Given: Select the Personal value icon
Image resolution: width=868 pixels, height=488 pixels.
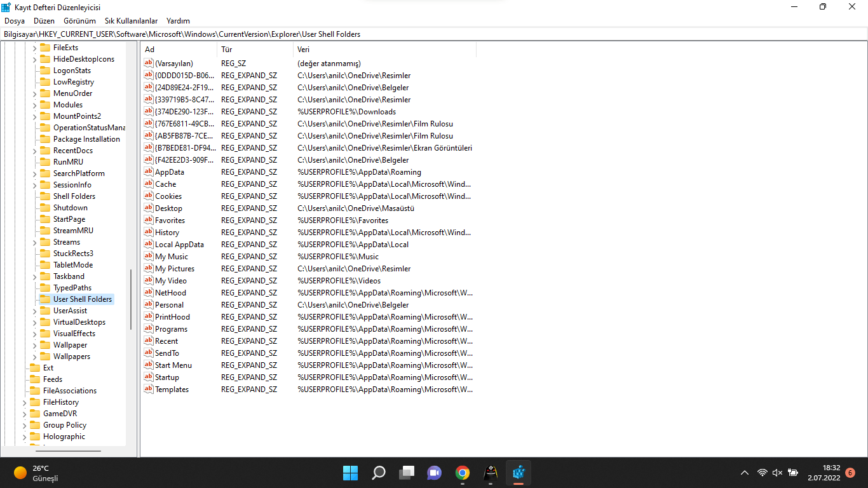Looking at the screenshot, I should (149, 304).
